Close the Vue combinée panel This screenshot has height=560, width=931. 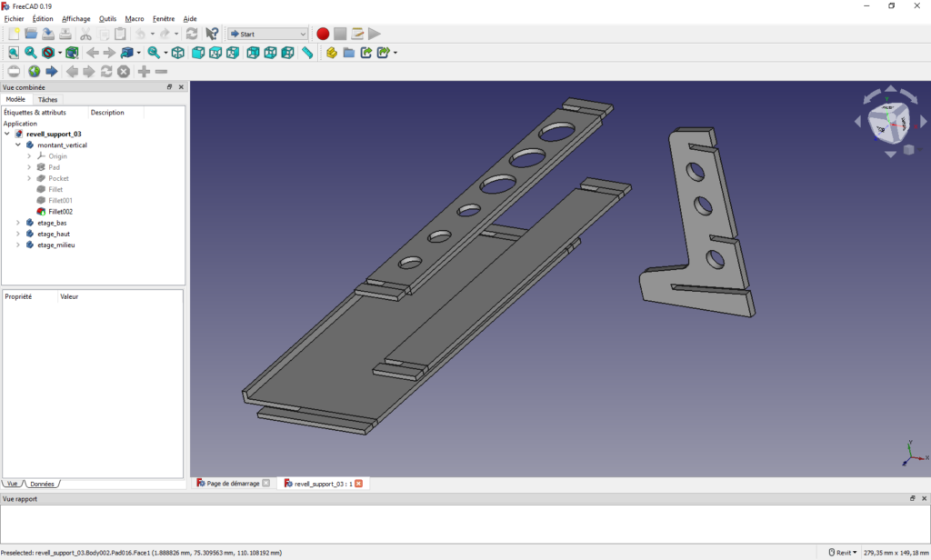[181, 87]
